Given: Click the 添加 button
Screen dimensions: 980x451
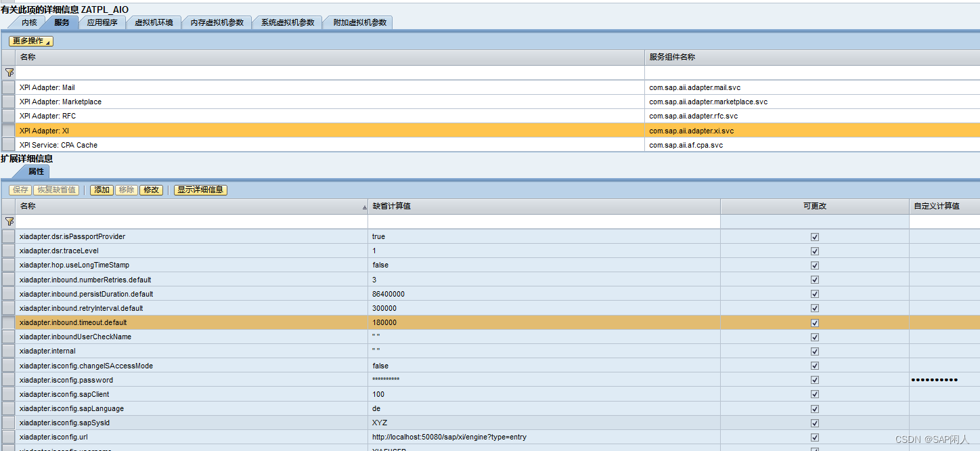Looking at the screenshot, I should pyautogui.click(x=102, y=190).
